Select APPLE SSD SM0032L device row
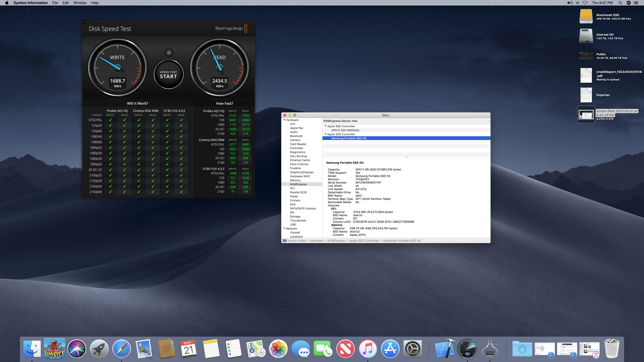Viewport: 644px width, 362px height. pos(406,130)
